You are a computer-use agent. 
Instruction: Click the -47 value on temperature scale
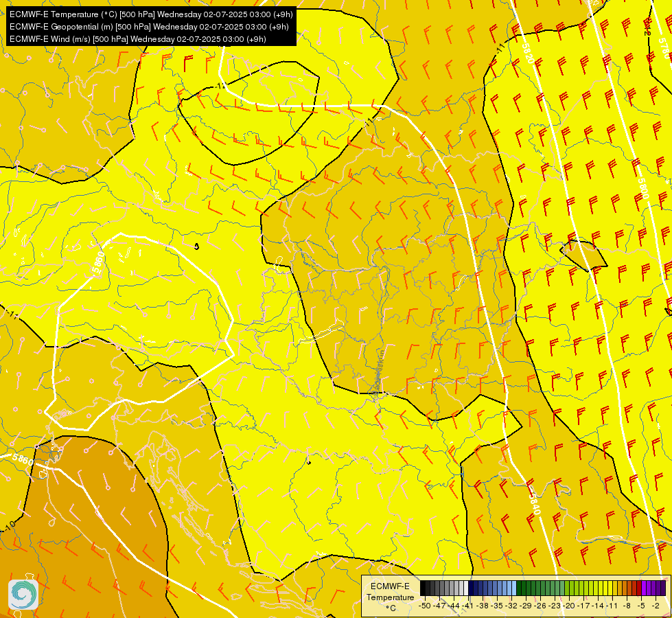(x=439, y=606)
